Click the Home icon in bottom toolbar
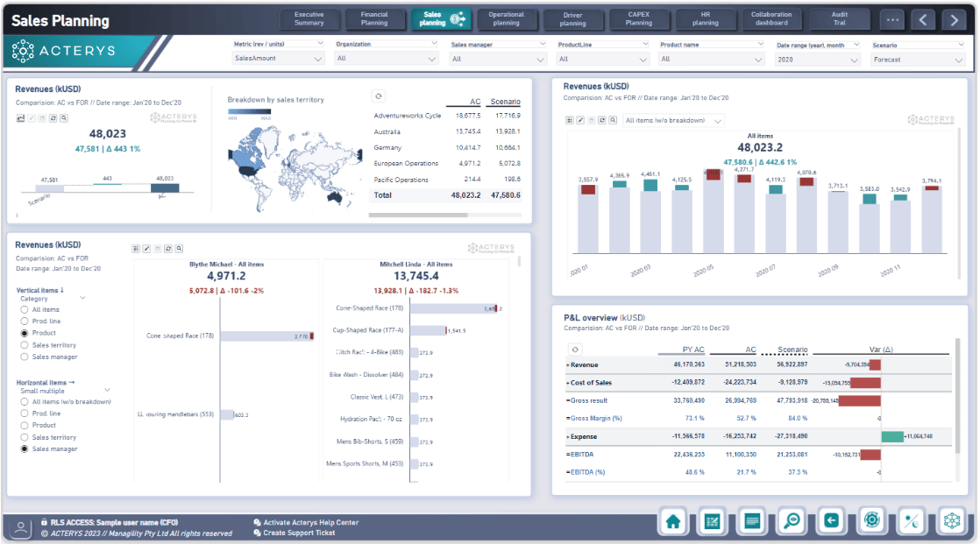The image size is (980, 544). pos(673,521)
